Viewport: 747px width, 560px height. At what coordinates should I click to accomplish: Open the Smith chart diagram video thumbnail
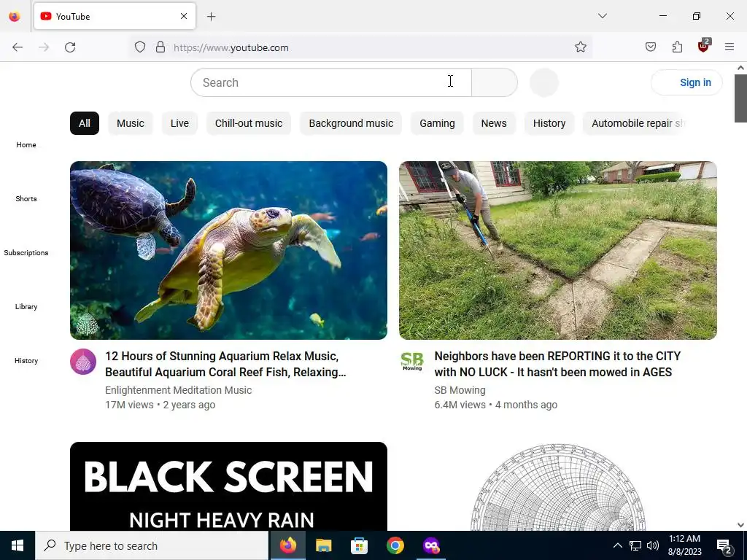[558, 486]
